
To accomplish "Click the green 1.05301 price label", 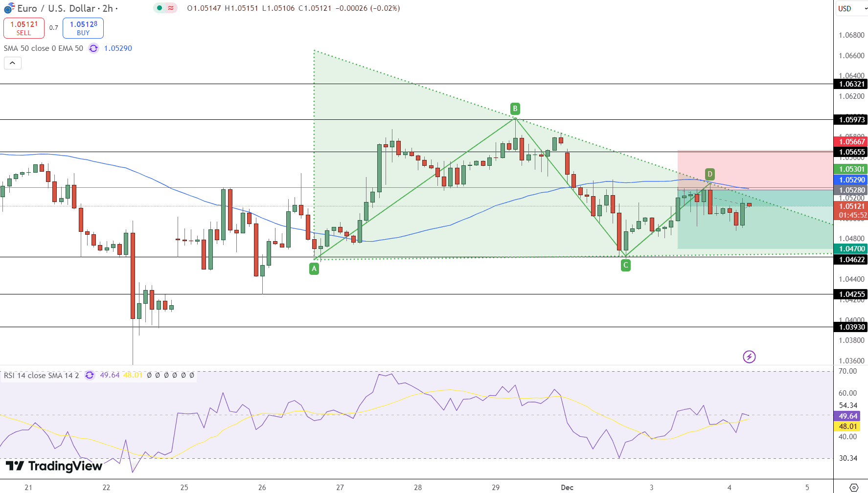I will tap(851, 169).
